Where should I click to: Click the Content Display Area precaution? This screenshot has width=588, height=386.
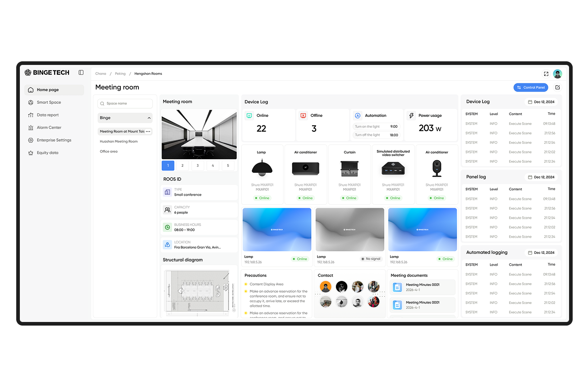point(266,284)
